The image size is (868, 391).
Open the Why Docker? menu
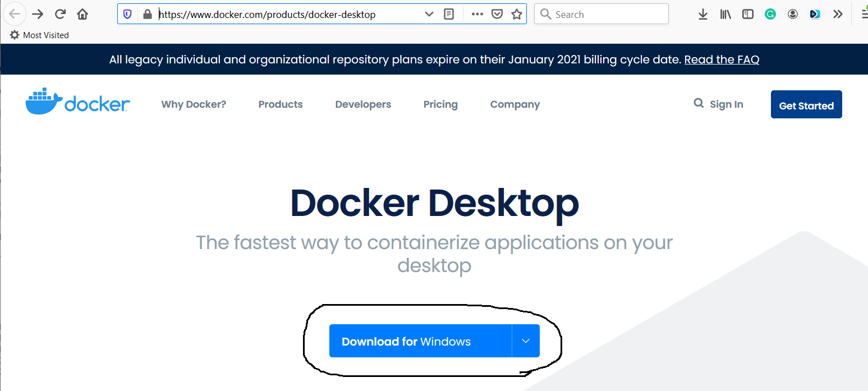[x=194, y=104]
